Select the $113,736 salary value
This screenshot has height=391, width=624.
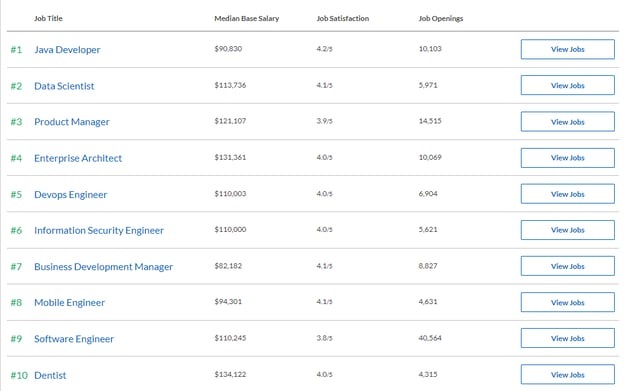point(230,85)
